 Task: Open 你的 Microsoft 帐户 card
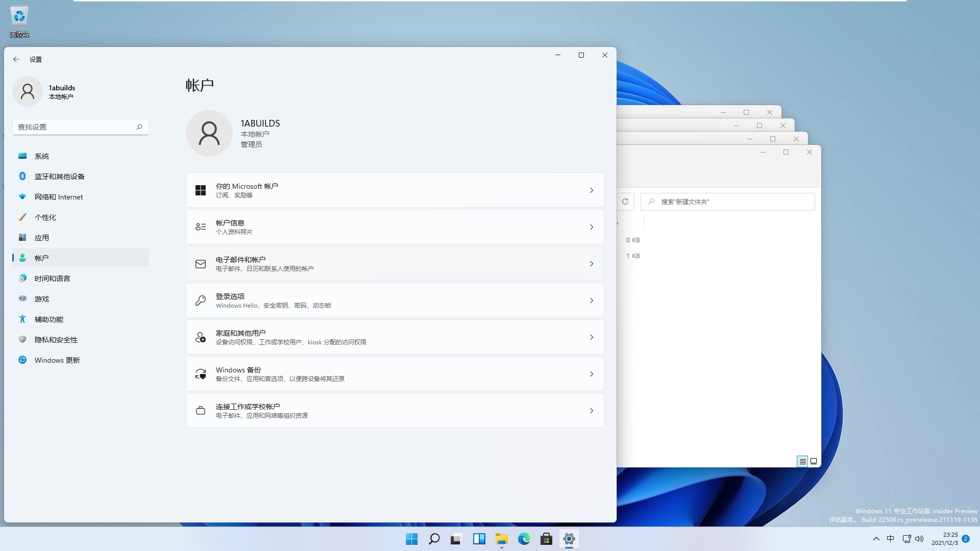tap(395, 190)
